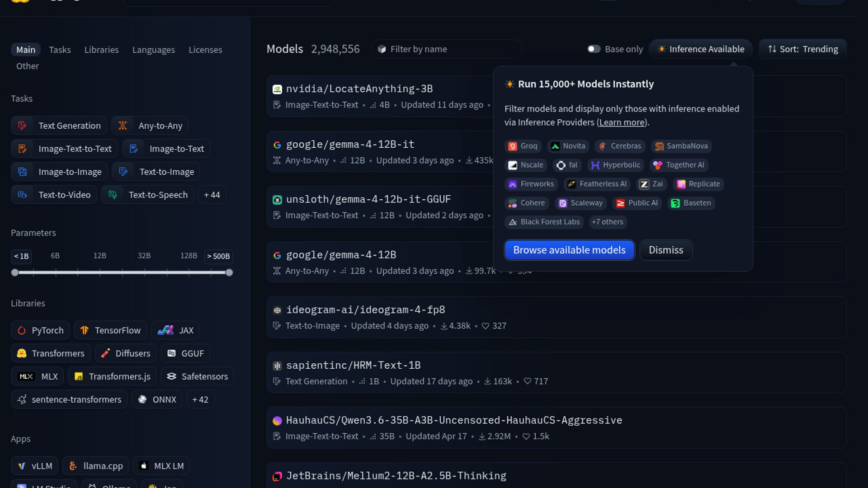Open the Sort: Trending dropdown

[x=803, y=49]
